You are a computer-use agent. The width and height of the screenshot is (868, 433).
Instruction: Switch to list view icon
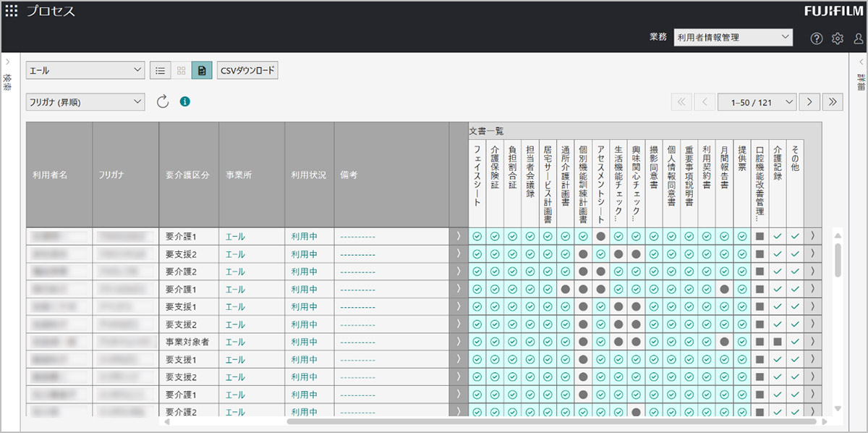pyautogui.click(x=160, y=70)
